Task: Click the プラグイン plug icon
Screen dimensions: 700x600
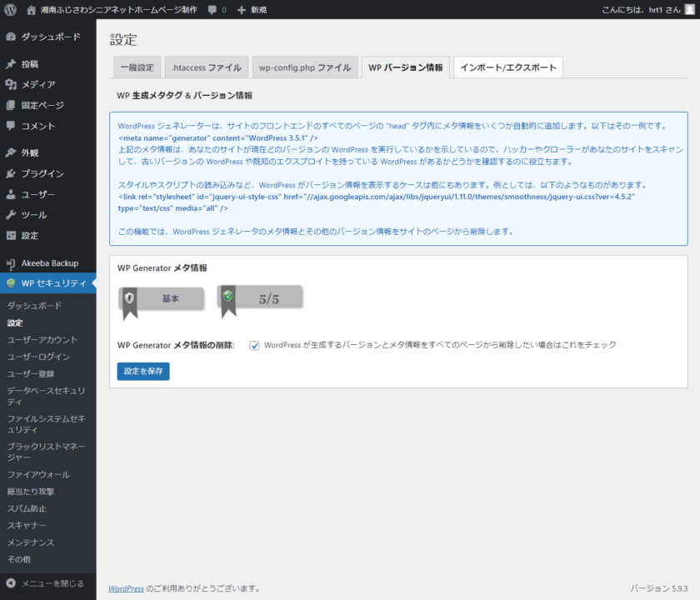Action: tap(11, 173)
